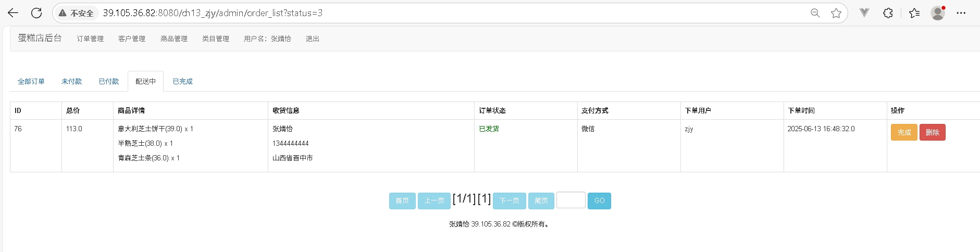Log out via 退出 link
980x252 pixels.
pyautogui.click(x=313, y=39)
